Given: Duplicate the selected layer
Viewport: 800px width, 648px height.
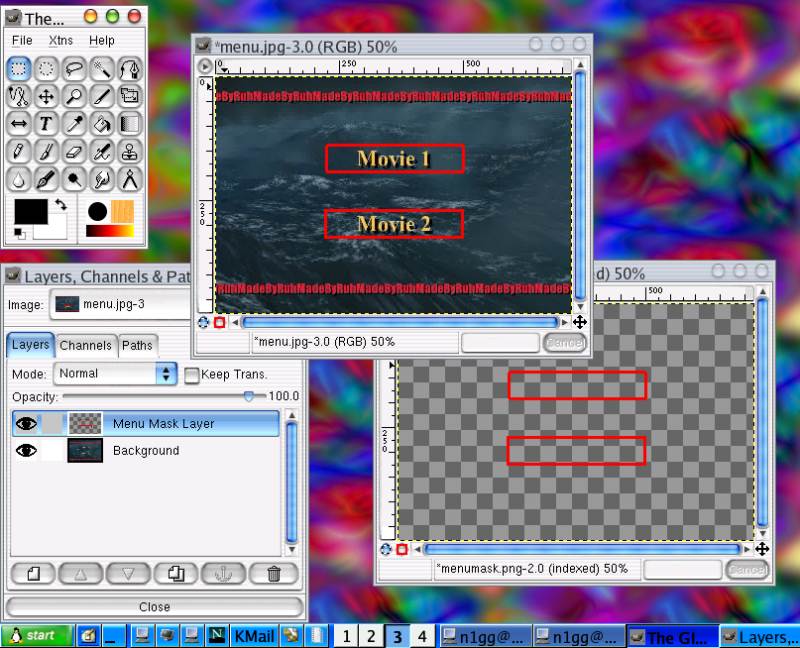Looking at the screenshot, I should (x=176, y=574).
